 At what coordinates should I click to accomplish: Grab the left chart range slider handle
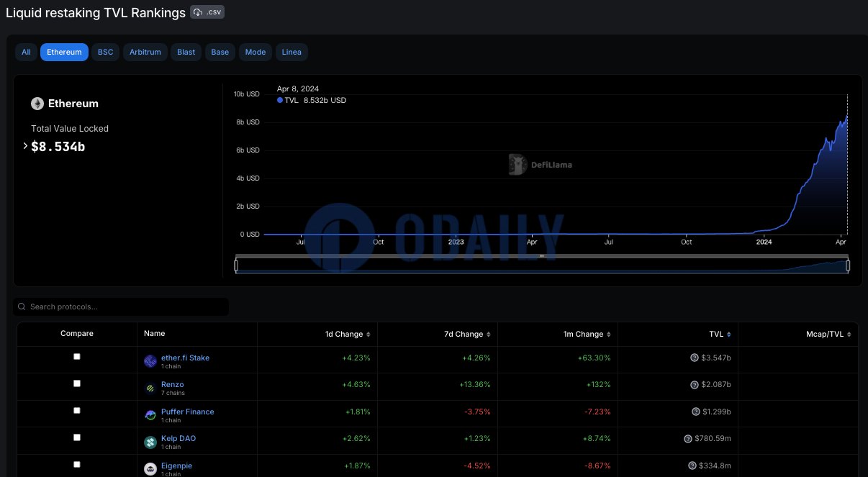pyautogui.click(x=236, y=265)
